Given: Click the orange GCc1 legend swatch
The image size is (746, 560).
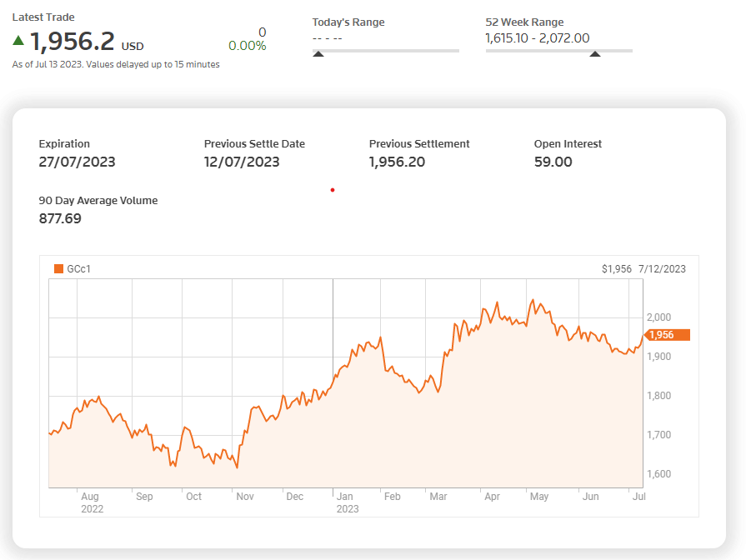Looking at the screenshot, I should click(59, 269).
